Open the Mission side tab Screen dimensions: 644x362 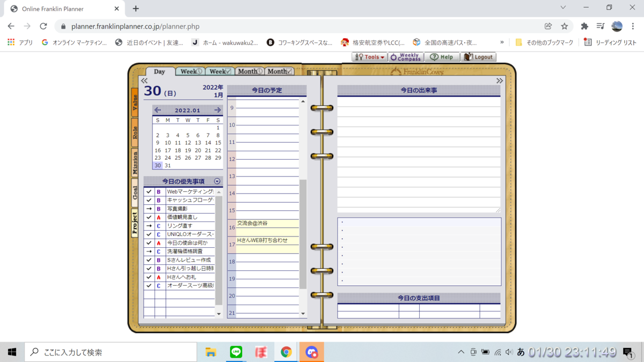click(x=135, y=162)
